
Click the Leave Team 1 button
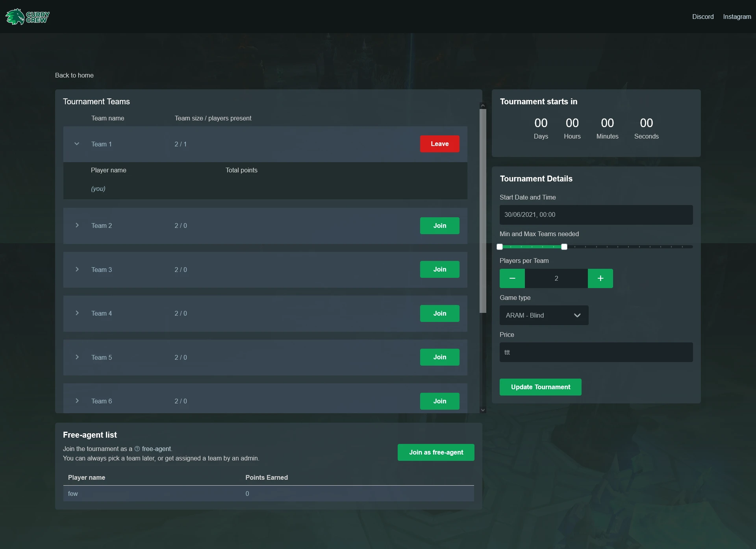[x=440, y=144]
